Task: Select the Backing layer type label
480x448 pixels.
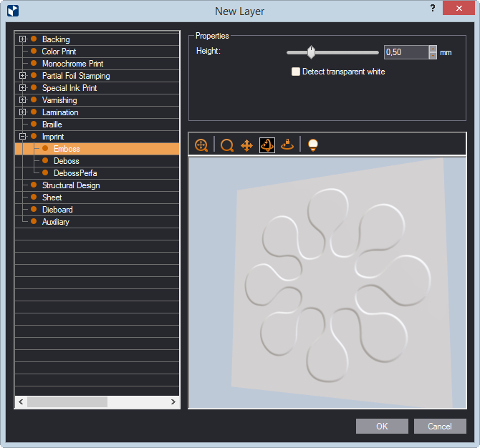Action: click(x=56, y=39)
